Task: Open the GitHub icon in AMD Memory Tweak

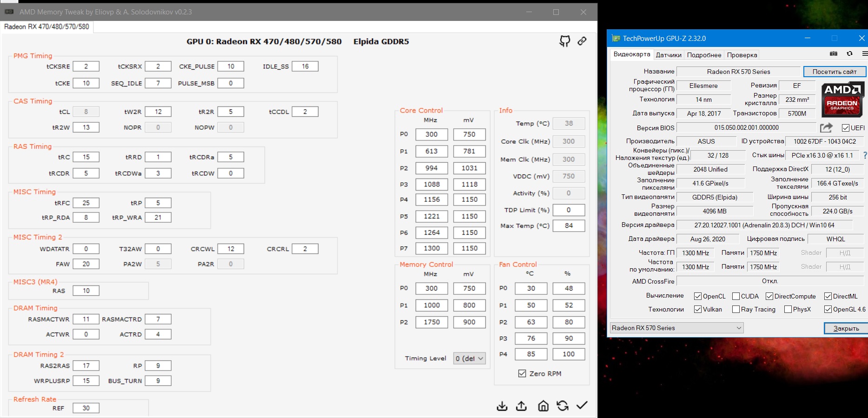Action: pyautogui.click(x=565, y=41)
